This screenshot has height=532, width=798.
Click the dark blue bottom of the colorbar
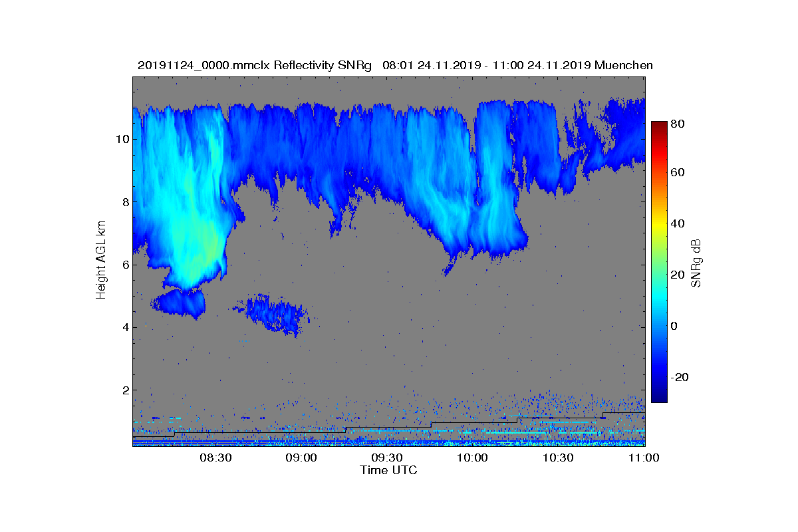[x=658, y=397]
